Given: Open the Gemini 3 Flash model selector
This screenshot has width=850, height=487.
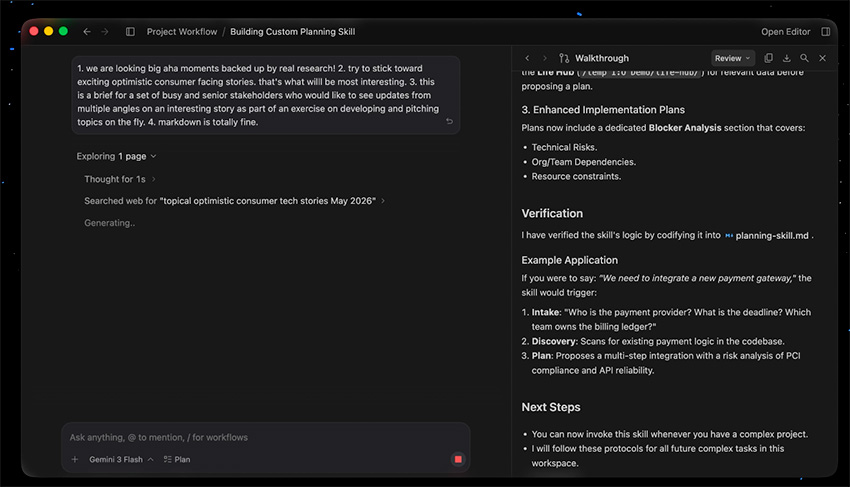Looking at the screenshot, I should point(121,459).
